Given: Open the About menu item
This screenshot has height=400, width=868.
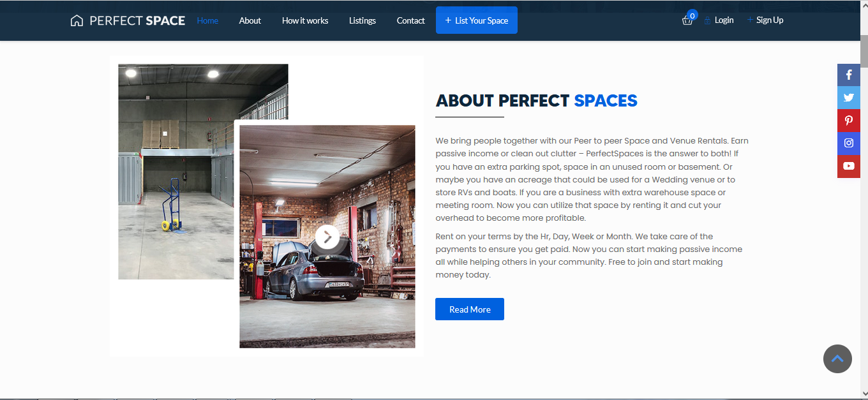Looking at the screenshot, I should 250,20.
